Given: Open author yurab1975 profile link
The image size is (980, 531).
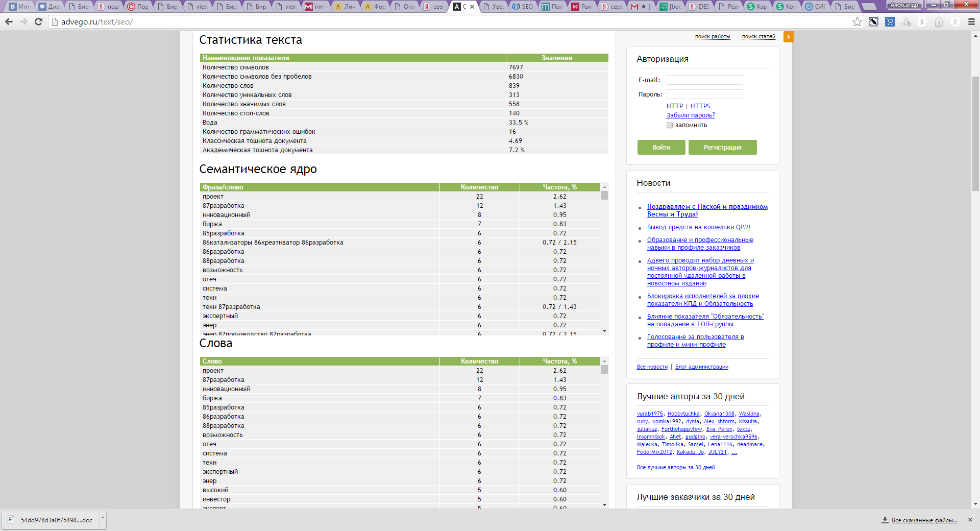Looking at the screenshot, I should point(650,414).
